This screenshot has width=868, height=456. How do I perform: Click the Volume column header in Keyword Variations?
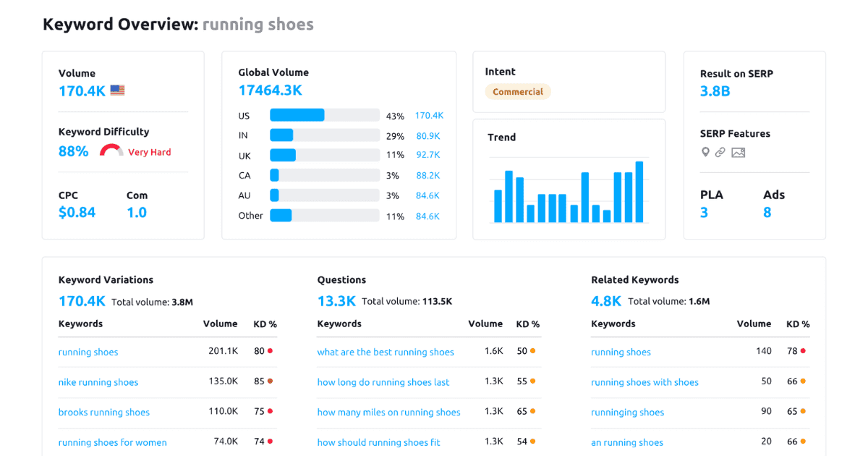click(x=220, y=324)
